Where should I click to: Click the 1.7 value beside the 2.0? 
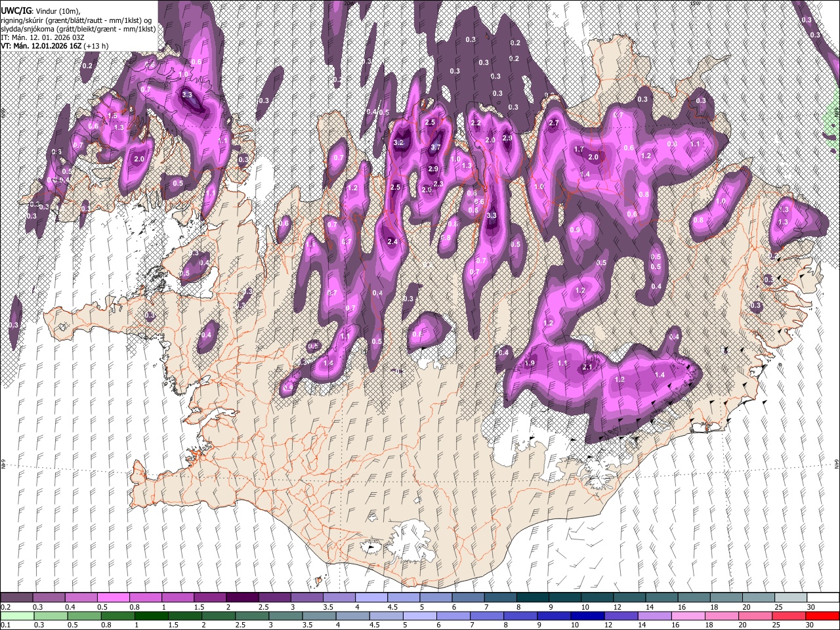coord(579,150)
